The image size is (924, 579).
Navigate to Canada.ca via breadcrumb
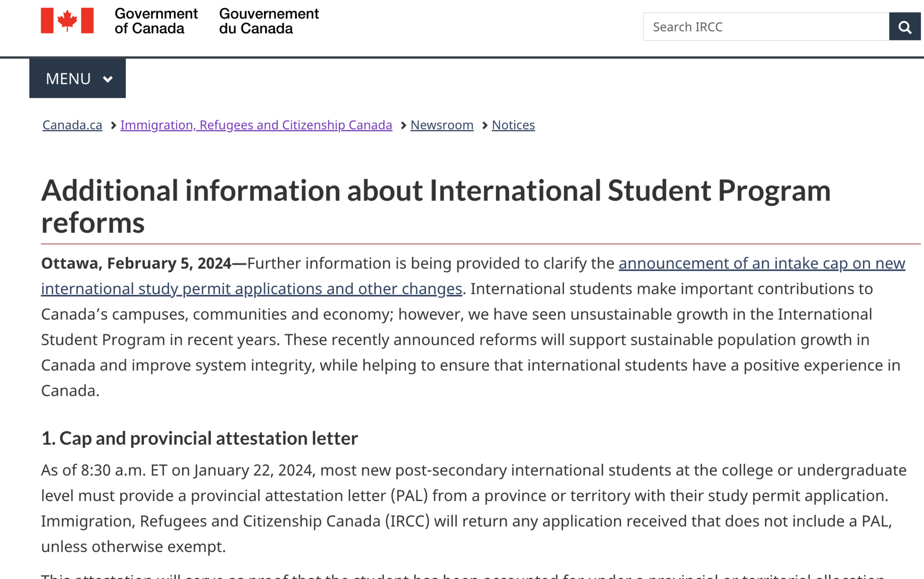click(x=72, y=125)
